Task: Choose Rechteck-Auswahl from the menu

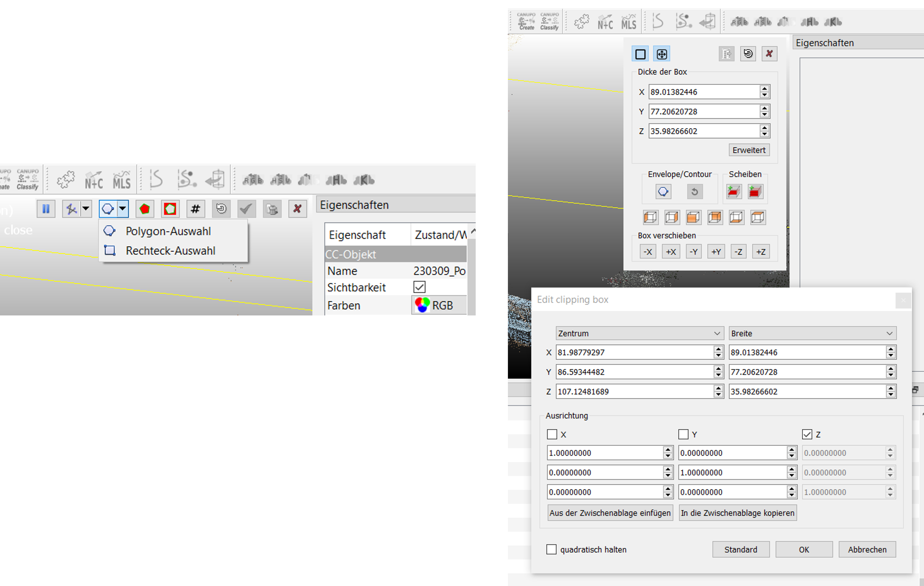Action: coord(170,250)
